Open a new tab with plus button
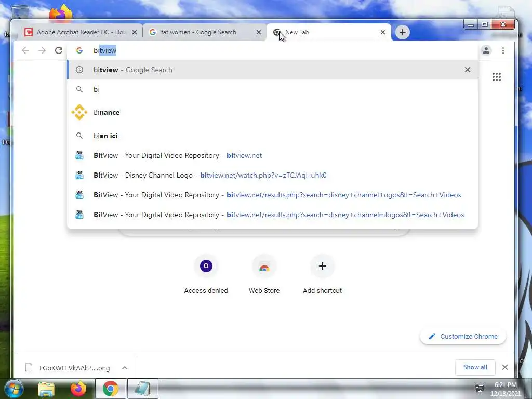The width and height of the screenshot is (532, 399). [403, 32]
